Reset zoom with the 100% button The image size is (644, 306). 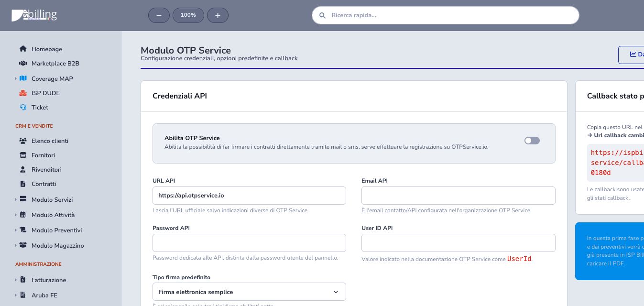(x=188, y=15)
